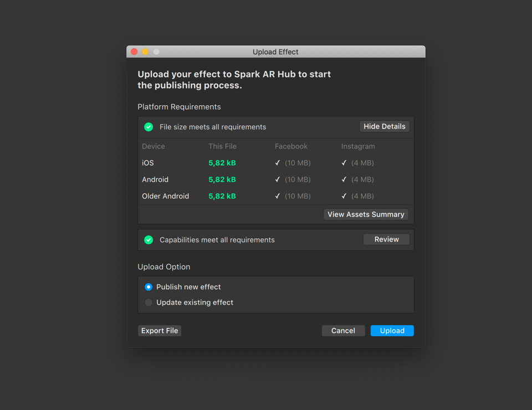Select the Publish new effect option

pyautogui.click(x=149, y=287)
